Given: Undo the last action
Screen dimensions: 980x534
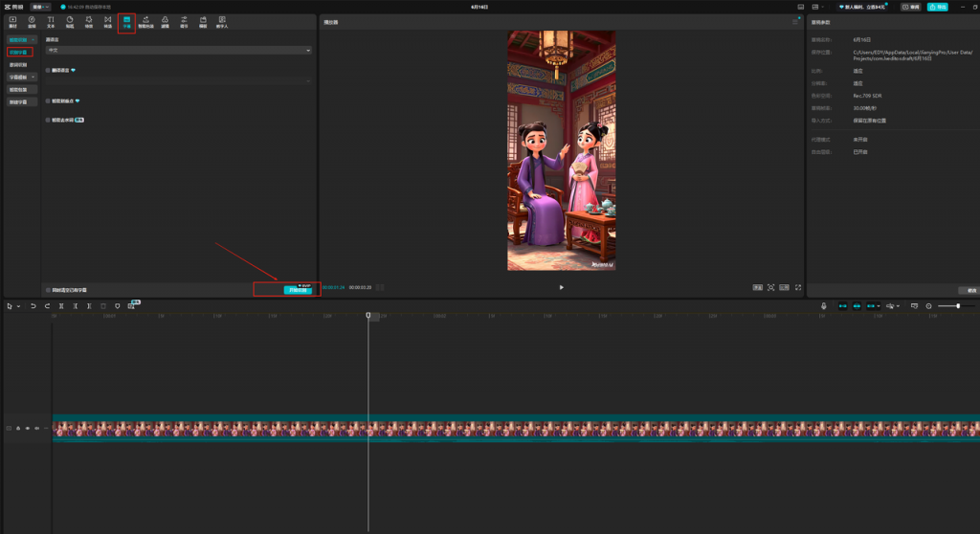Looking at the screenshot, I should (33, 306).
